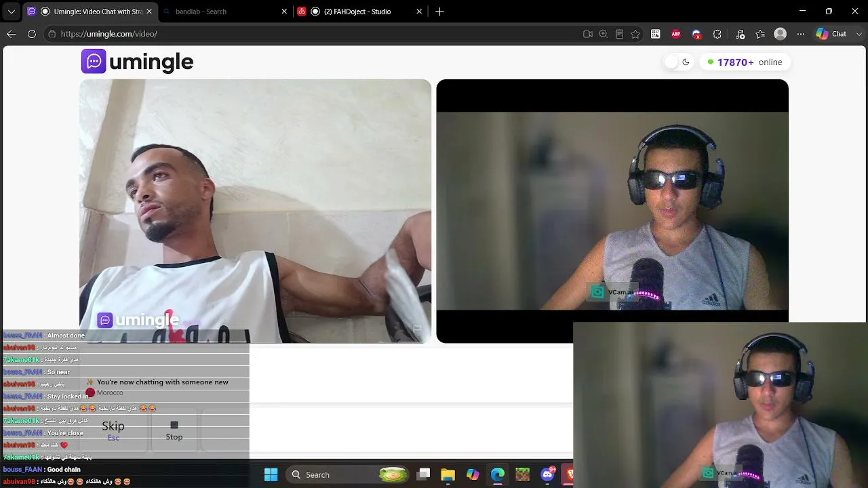Screen dimensions: 868x488
Task: Click your own webcam preview on Umingle
Action: point(612,211)
